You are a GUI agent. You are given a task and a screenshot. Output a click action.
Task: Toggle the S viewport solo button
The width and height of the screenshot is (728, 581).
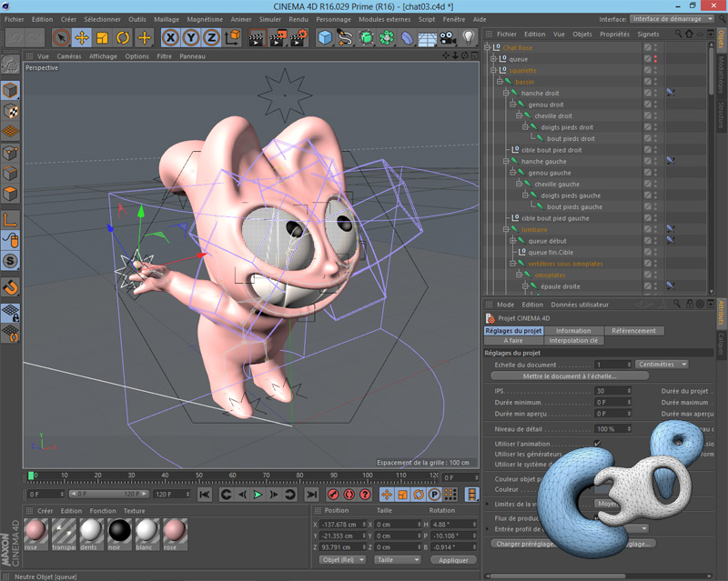[10, 261]
